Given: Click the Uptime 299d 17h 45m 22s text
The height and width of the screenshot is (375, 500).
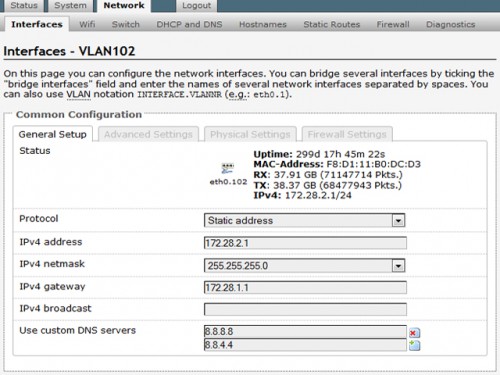Looking at the screenshot, I should pyautogui.click(x=319, y=154).
